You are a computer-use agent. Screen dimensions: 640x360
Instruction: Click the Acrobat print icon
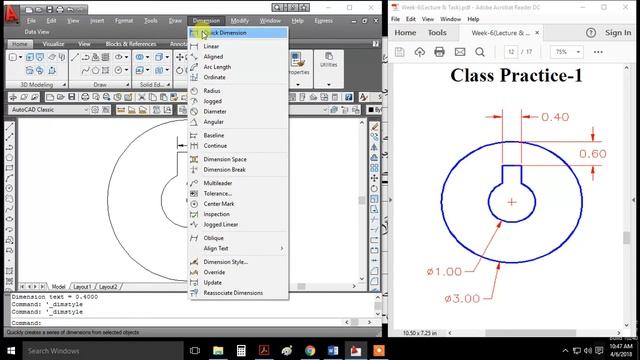point(439,52)
